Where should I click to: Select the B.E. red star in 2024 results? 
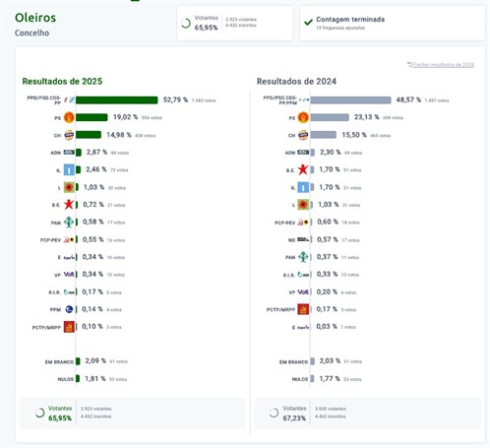click(x=303, y=169)
